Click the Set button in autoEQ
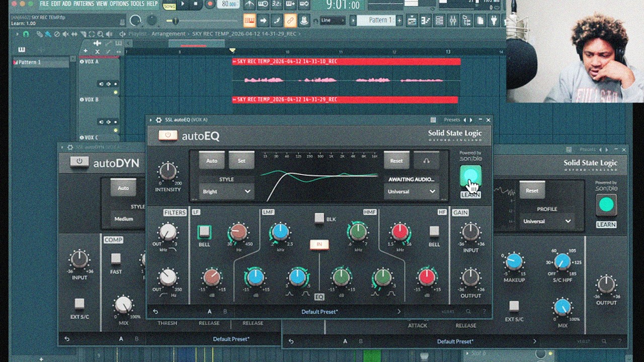The height and width of the screenshot is (362, 644). [242, 161]
